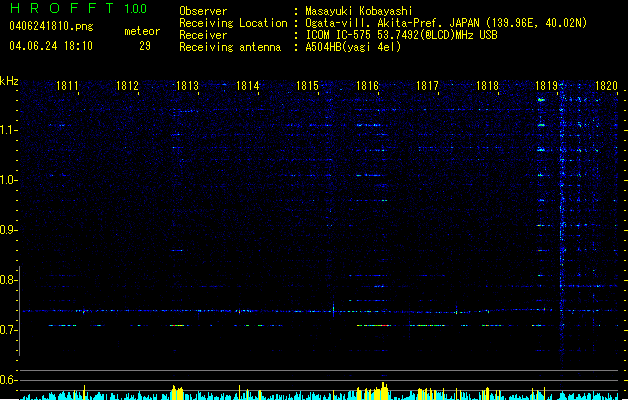Click the meteor label
The height and width of the screenshot is (400, 629).
pos(142,31)
